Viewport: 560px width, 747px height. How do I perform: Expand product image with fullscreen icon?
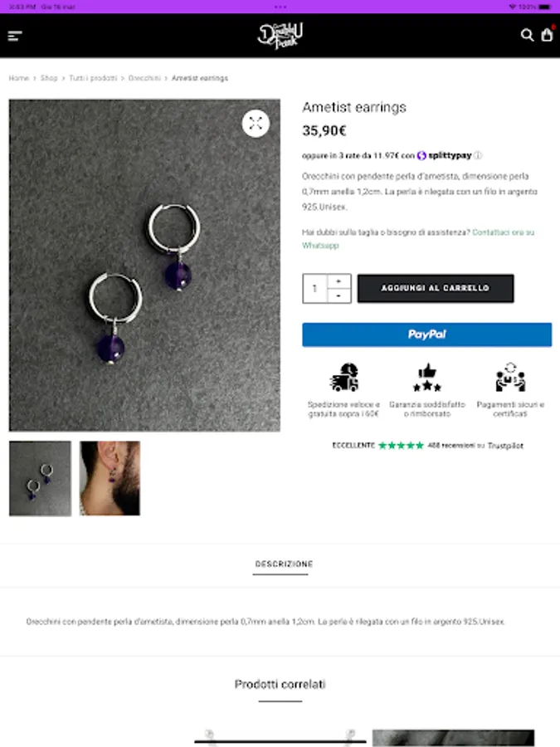(x=256, y=124)
